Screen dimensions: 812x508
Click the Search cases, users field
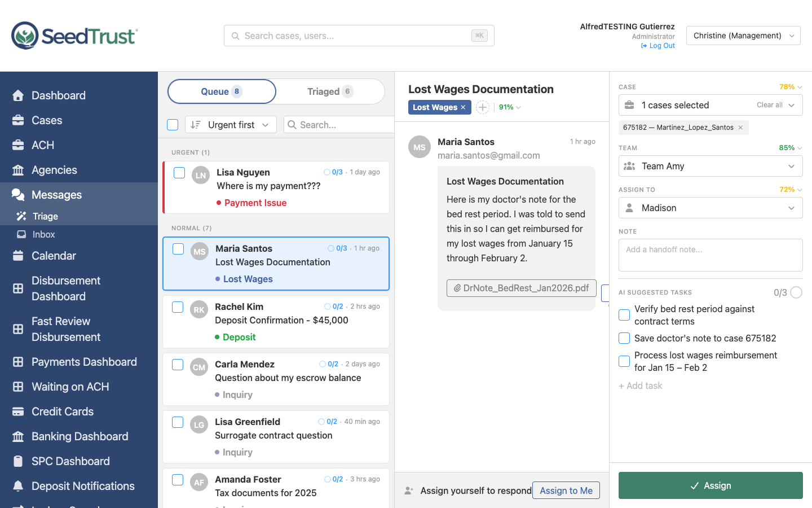click(x=359, y=36)
